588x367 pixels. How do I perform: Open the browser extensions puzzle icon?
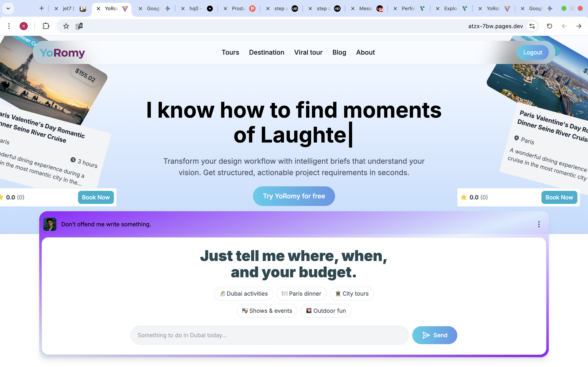(46, 26)
